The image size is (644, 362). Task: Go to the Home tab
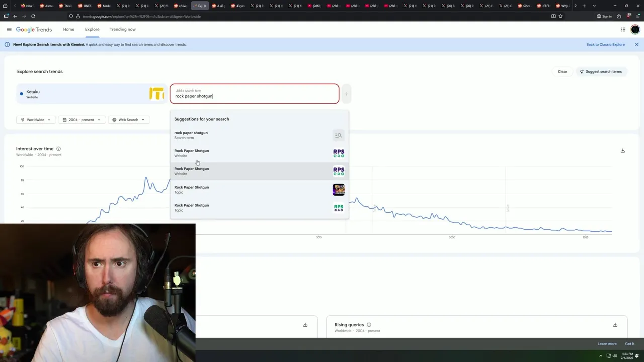69,29
